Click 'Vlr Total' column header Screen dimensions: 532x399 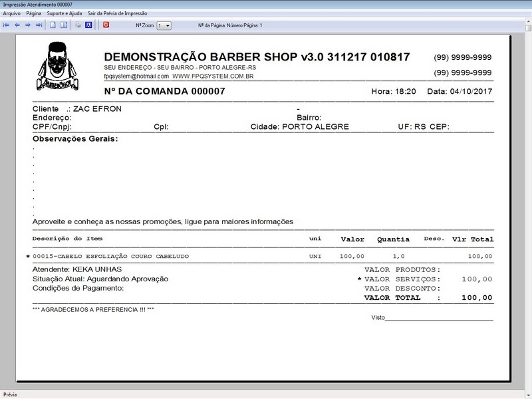tap(473, 239)
